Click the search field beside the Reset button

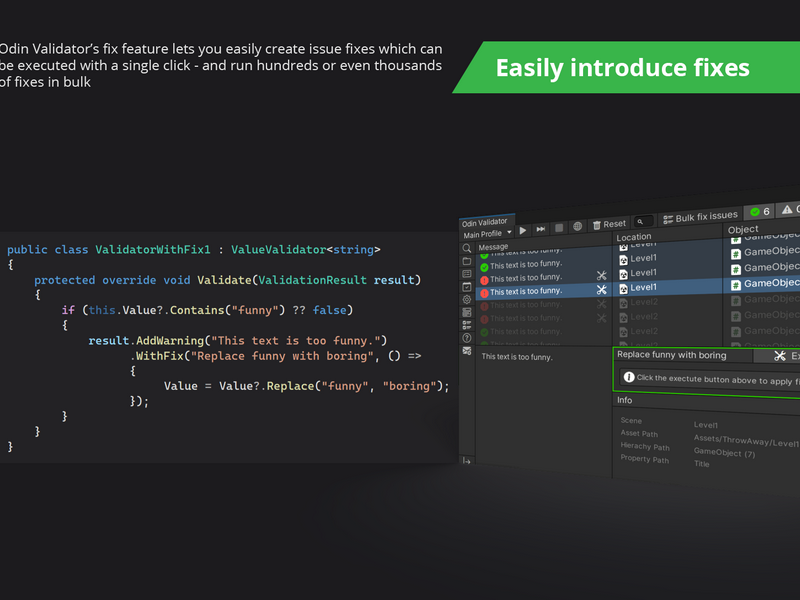[644, 221]
